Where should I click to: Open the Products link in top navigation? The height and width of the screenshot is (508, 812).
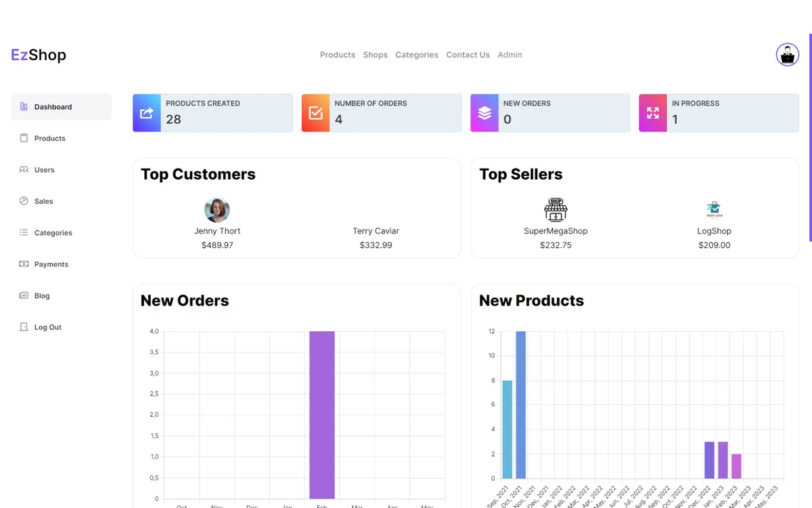click(338, 55)
